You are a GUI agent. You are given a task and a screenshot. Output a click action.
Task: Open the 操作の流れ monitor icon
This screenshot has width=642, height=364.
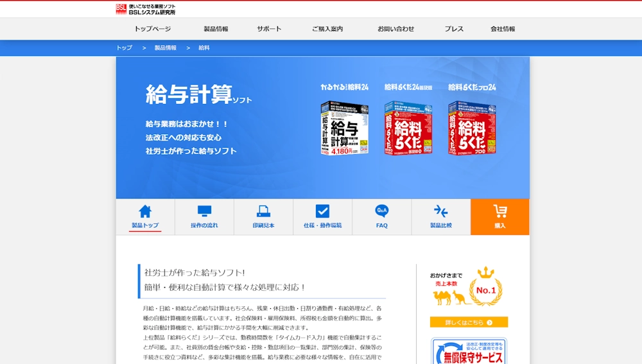tap(204, 212)
